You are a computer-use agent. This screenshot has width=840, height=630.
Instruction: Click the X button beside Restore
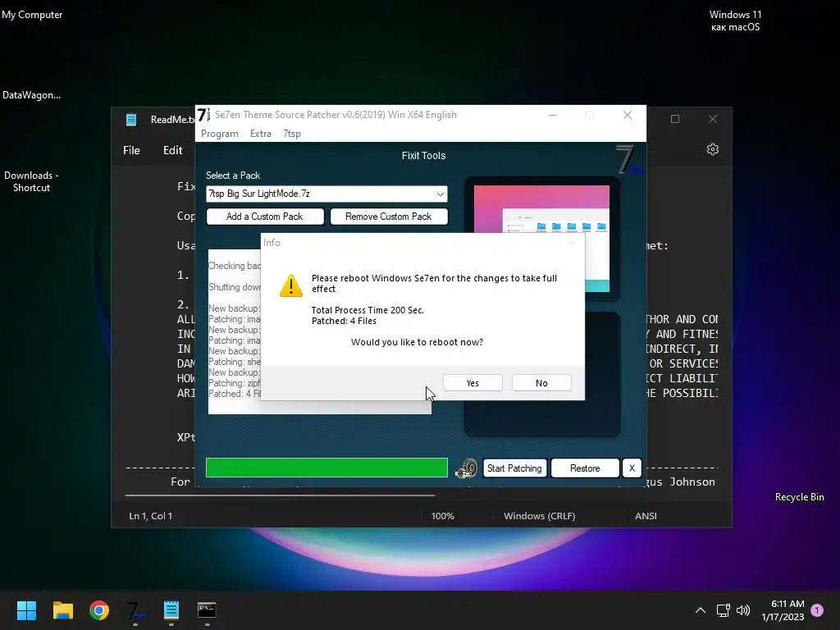[632, 468]
